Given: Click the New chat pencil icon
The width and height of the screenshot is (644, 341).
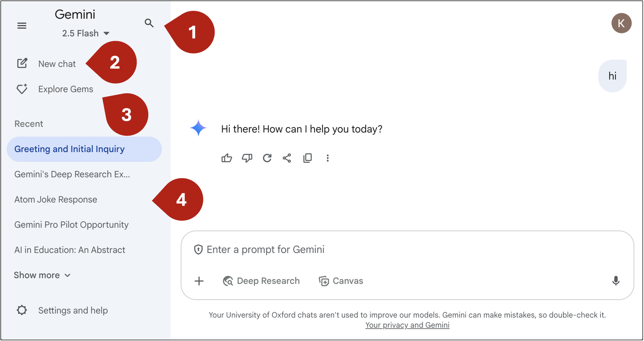Looking at the screenshot, I should pos(22,63).
